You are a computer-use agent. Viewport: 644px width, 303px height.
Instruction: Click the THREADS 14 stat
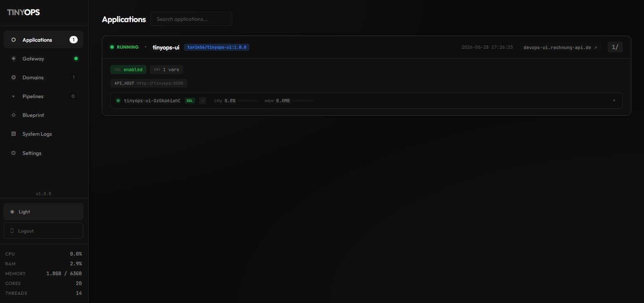43,293
